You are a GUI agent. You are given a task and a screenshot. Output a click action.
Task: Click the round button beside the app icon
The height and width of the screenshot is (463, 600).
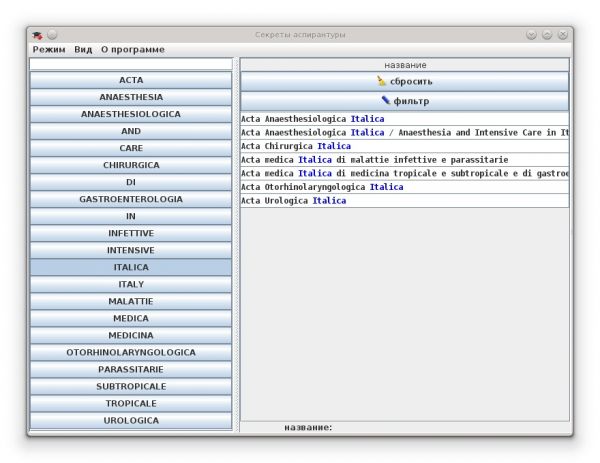pos(52,35)
